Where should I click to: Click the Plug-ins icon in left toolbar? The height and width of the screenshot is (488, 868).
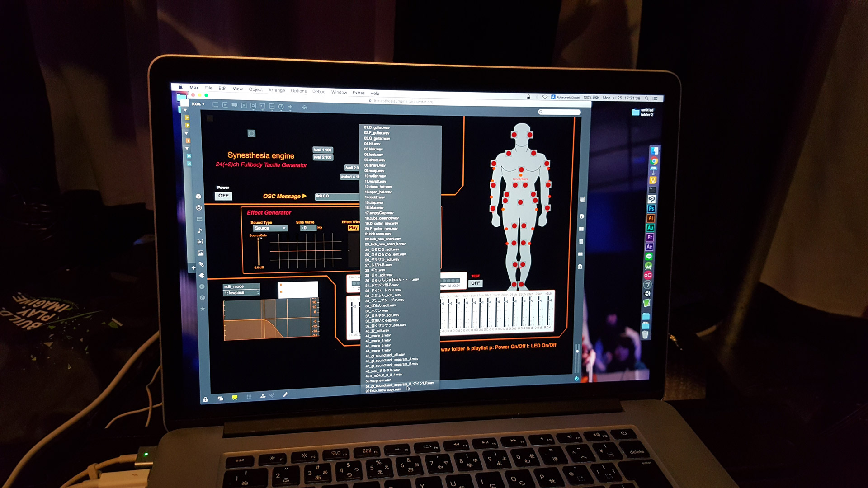(x=201, y=276)
